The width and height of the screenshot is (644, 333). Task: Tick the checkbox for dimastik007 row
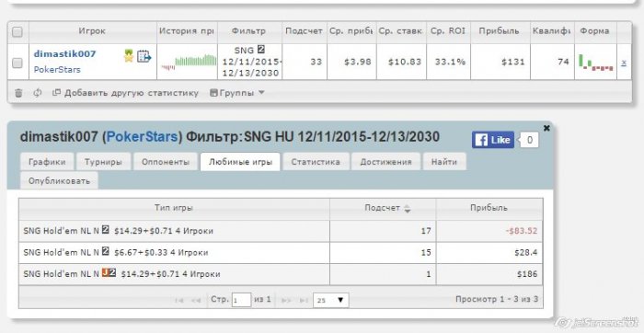click(17, 63)
